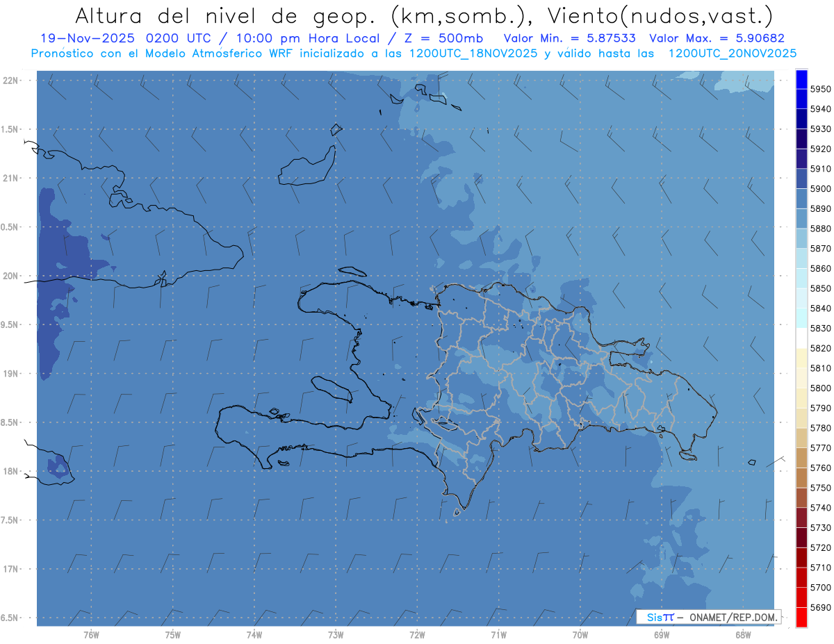Click the '1200UTC_18NOV2025' initialization time text
The width and height of the screenshot is (834, 644).
click(472, 53)
